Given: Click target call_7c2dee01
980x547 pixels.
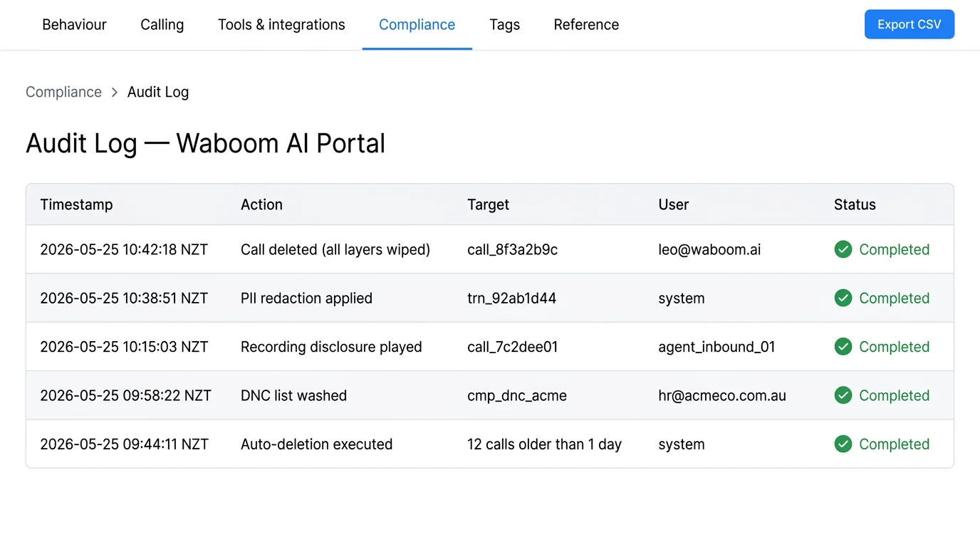Looking at the screenshot, I should click(512, 347).
